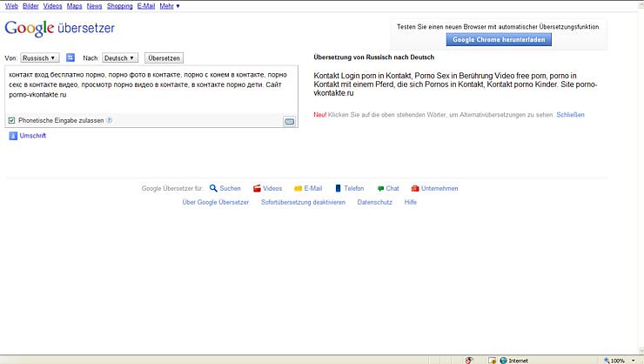Open the Deutsch target language dropdown
The width and height of the screenshot is (644, 364).
(119, 58)
